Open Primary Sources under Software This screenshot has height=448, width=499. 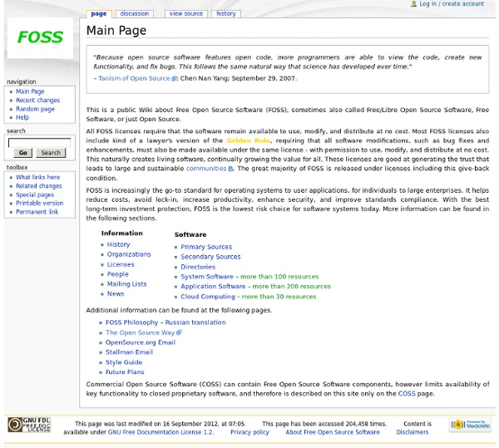click(x=206, y=247)
